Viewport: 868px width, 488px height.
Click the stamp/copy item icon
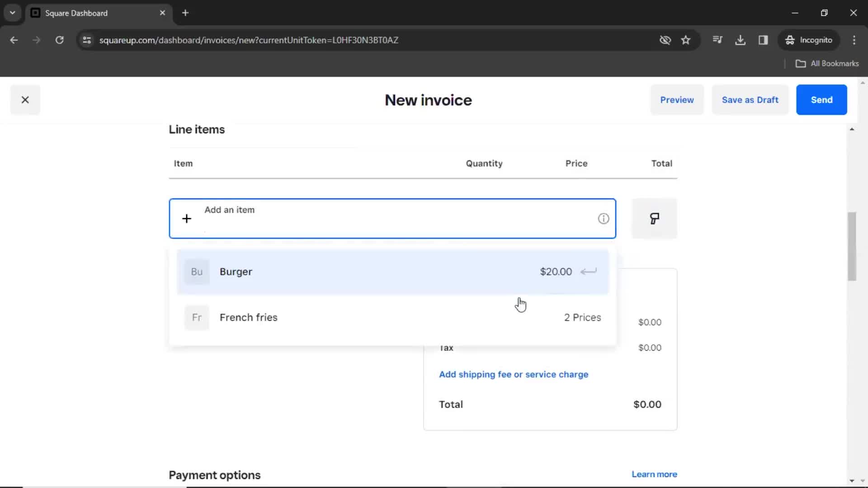(654, 219)
